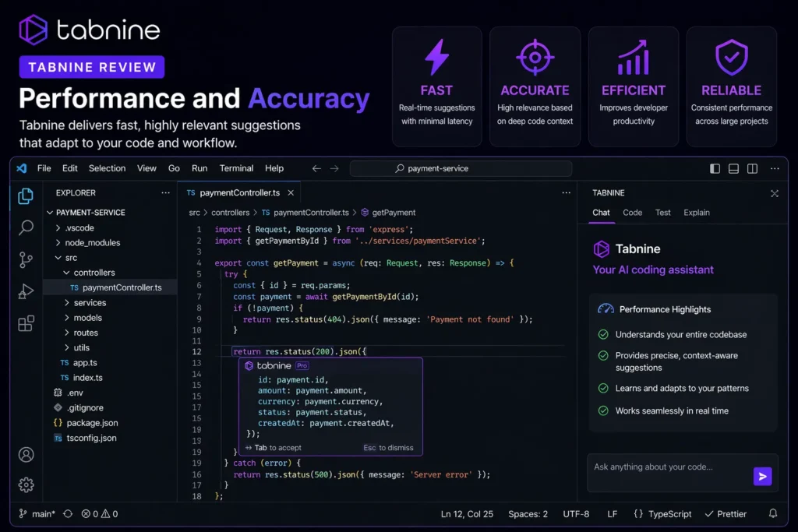Screen dimensions: 798x532
Task: Expand the utils folder
Action: coord(67,347)
